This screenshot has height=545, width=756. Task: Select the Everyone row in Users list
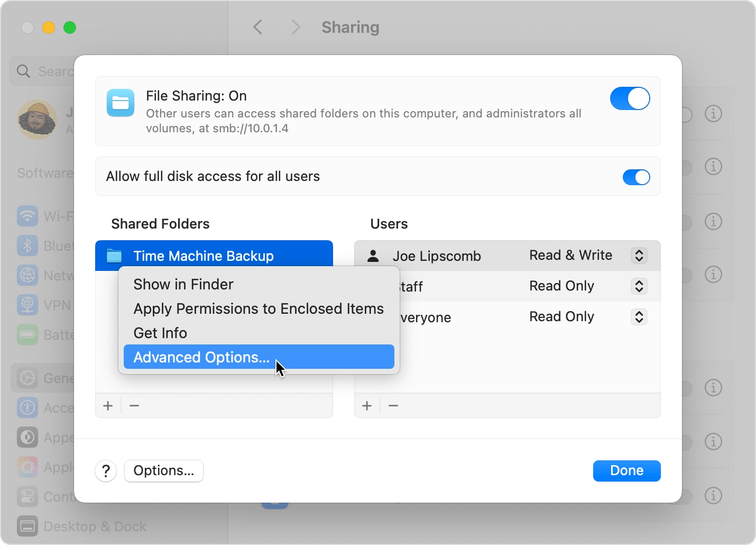click(x=508, y=317)
